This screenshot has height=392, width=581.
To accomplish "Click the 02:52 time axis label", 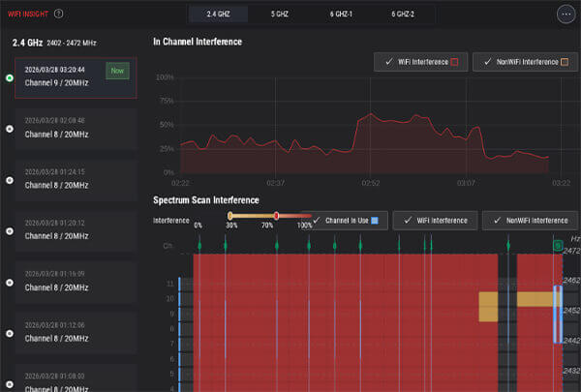I will (371, 183).
